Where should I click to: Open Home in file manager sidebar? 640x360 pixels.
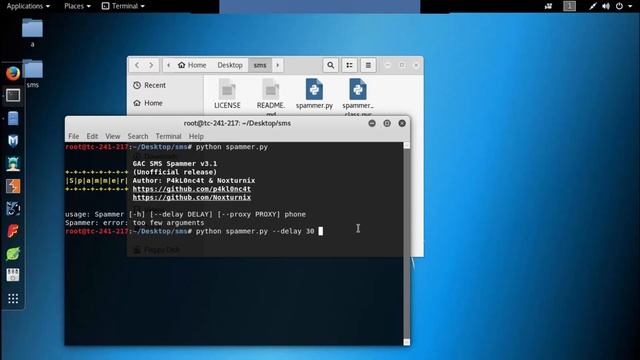(x=148, y=103)
